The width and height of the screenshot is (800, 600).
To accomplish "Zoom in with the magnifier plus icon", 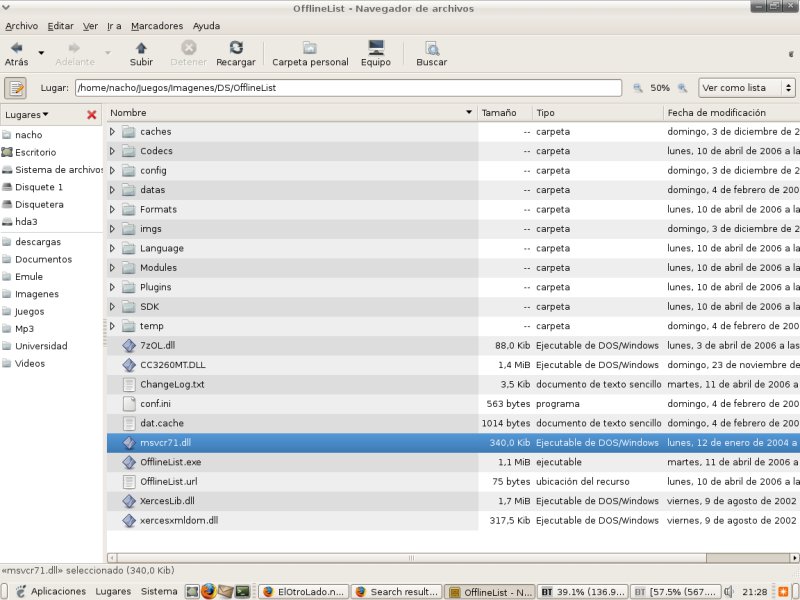I will 683,88.
